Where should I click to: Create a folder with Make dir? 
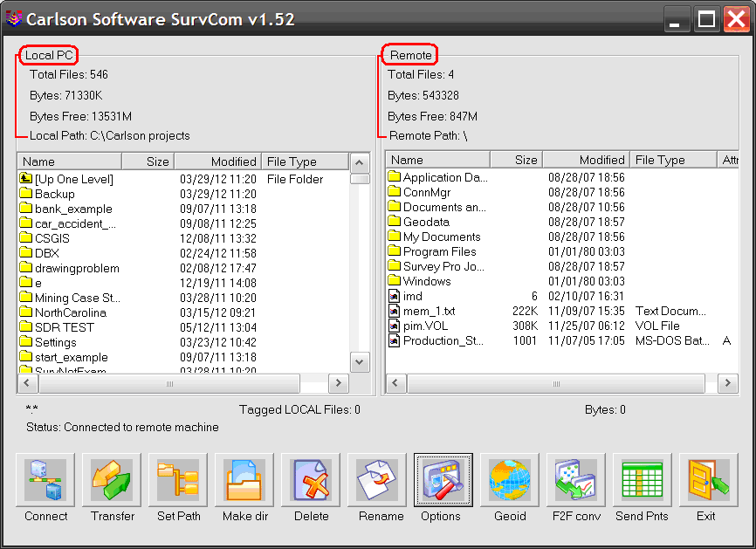tap(244, 479)
